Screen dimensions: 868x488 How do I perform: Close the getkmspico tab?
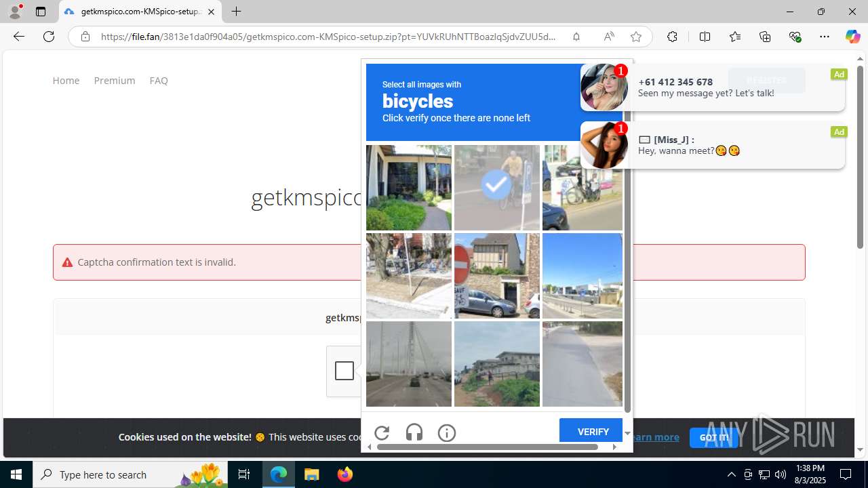tap(211, 12)
